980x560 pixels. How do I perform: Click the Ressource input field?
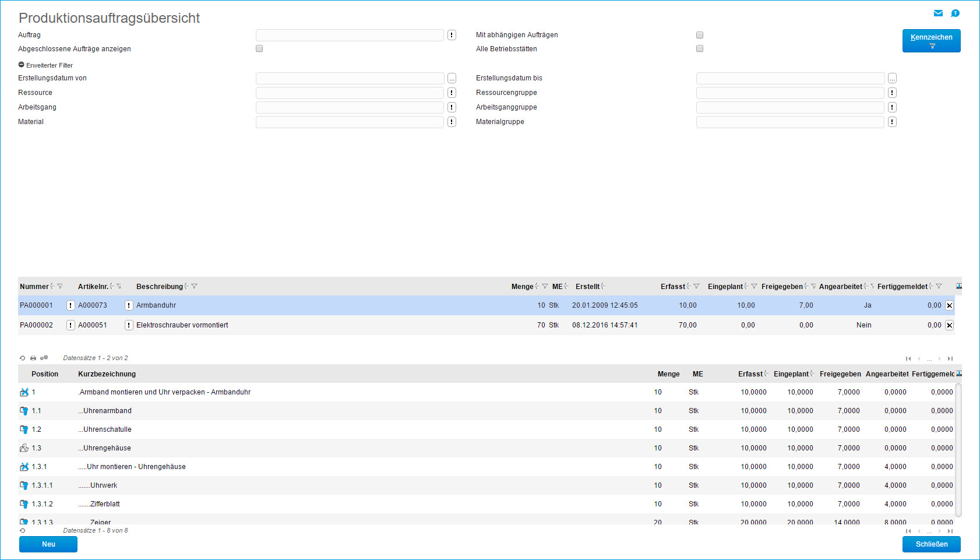(350, 93)
